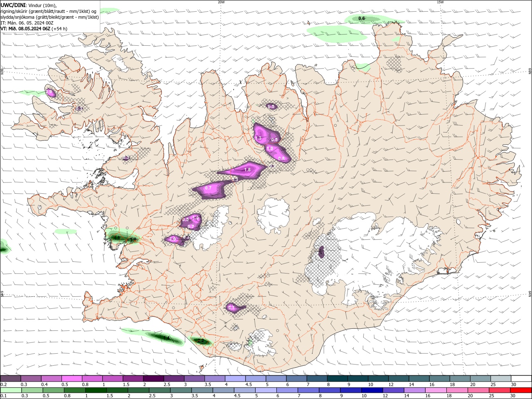Click the snow legend swatch between 0.2 and 0.3
Viewport: 532px width, 399px height.
pyautogui.click(x=10, y=378)
